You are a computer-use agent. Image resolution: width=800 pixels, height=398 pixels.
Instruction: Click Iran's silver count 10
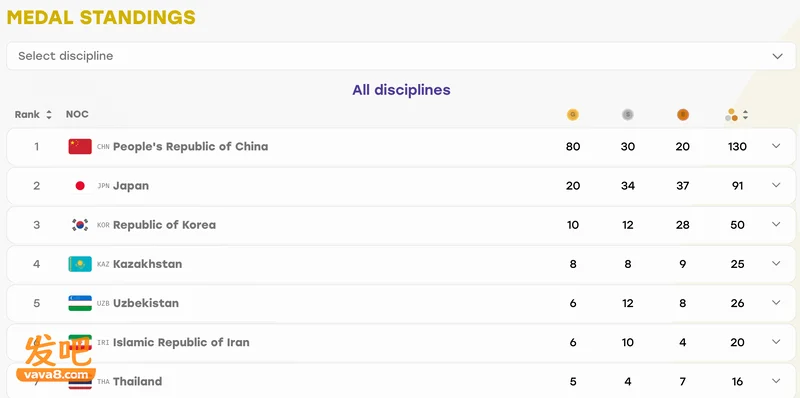[x=628, y=342]
